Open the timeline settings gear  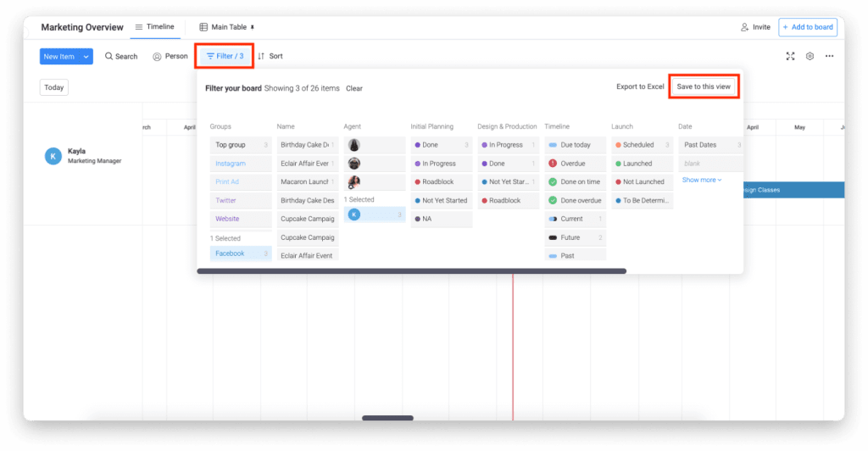[810, 56]
